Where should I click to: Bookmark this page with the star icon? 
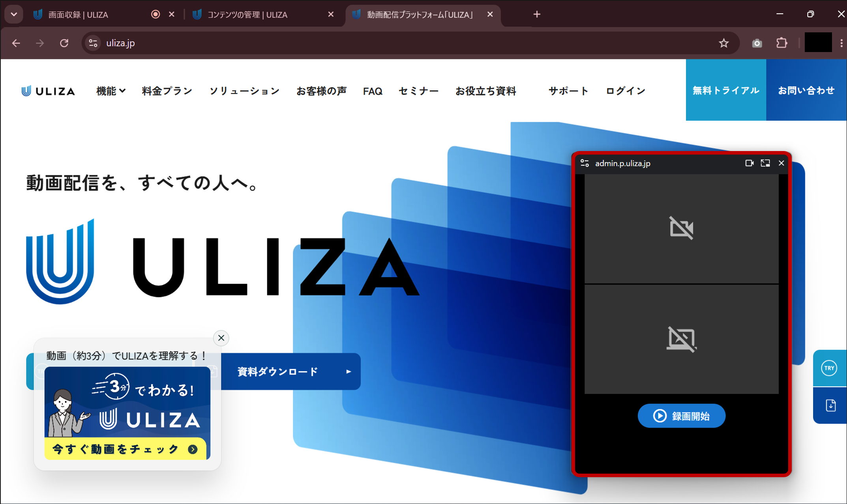click(x=723, y=43)
